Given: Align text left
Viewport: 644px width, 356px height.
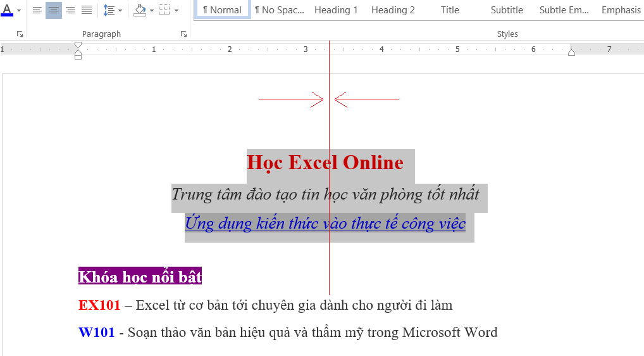Looking at the screenshot, I should [x=37, y=10].
